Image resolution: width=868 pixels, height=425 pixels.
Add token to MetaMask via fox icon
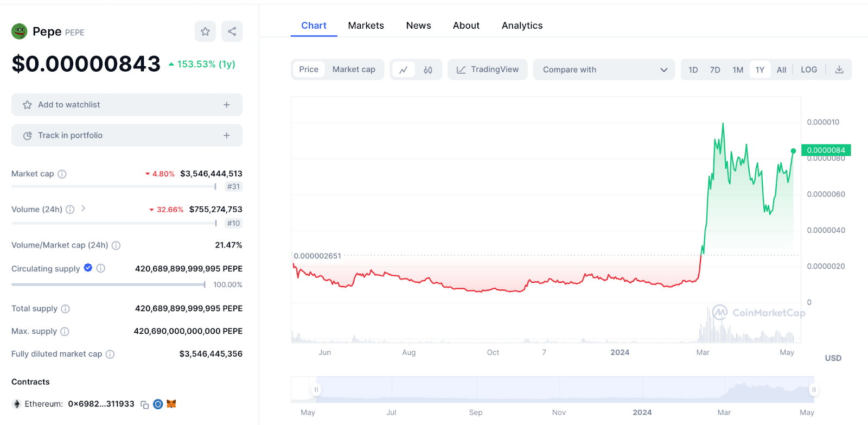click(x=171, y=403)
